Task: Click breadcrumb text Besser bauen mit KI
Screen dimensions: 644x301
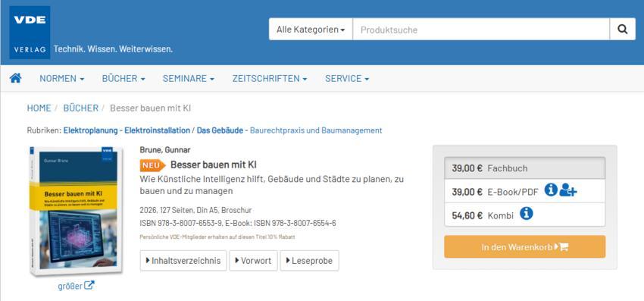Action: [x=150, y=108]
